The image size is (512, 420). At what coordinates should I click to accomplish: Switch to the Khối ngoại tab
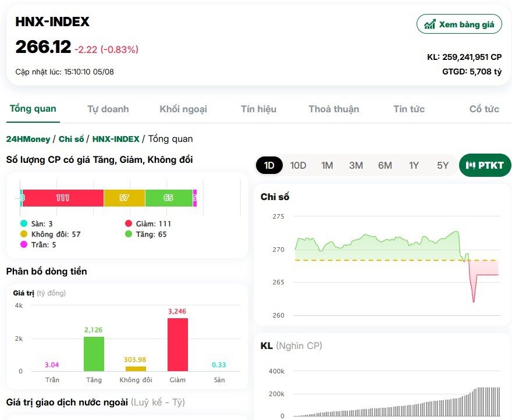pos(183,109)
